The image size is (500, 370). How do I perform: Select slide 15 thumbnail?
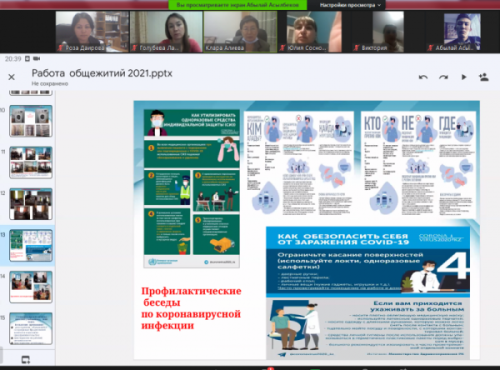31,328
